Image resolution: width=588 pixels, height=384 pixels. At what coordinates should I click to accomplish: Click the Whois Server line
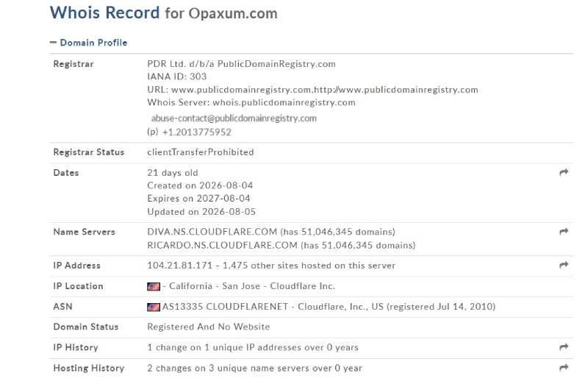click(x=251, y=102)
